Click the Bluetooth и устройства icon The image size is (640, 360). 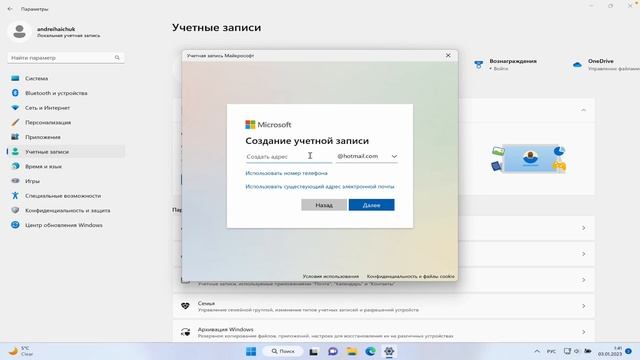[15, 93]
